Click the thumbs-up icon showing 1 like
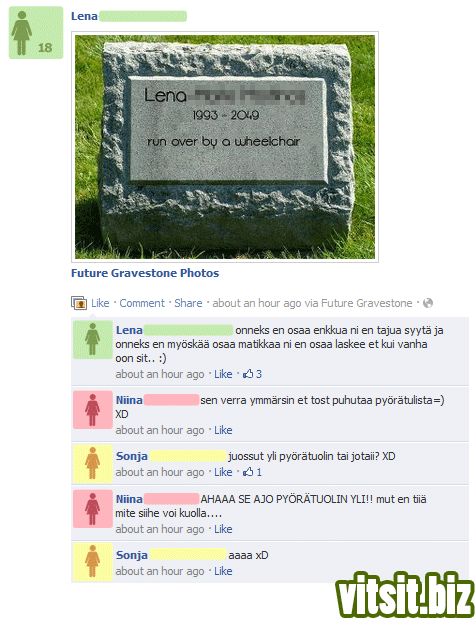 [x=248, y=472]
